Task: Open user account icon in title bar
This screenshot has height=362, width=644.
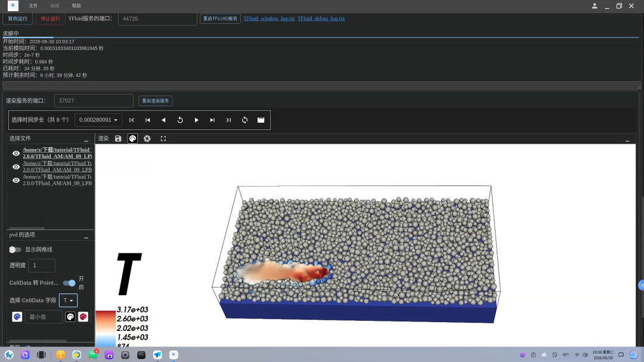Action: [595, 6]
